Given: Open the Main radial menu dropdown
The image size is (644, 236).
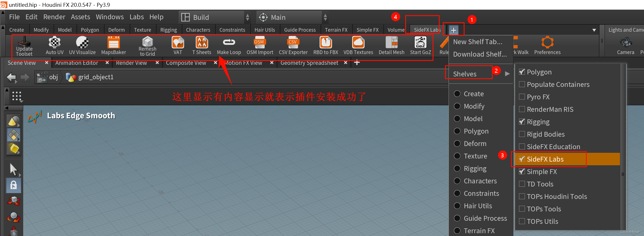Looking at the screenshot, I should coord(292,17).
